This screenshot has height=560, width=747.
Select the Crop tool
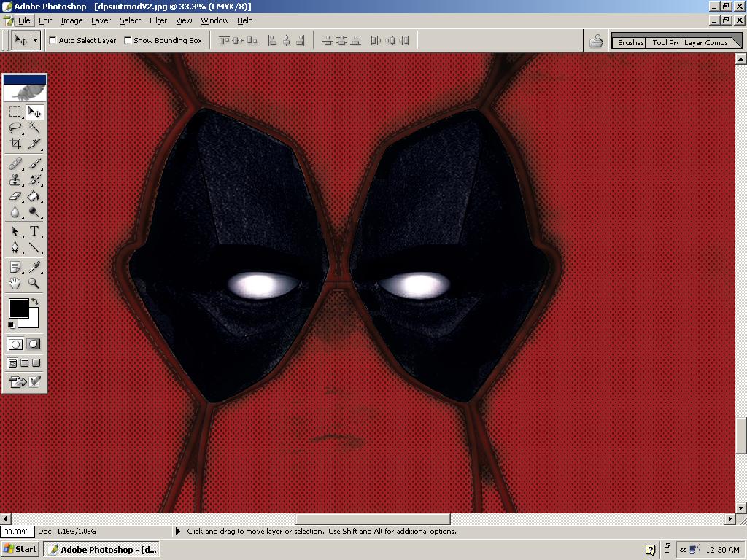point(15,144)
